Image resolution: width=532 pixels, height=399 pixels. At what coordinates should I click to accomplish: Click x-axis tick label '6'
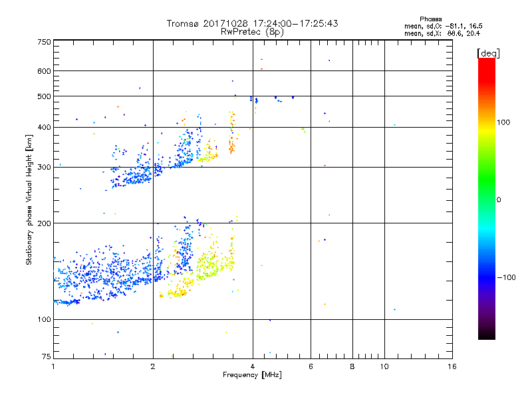click(x=311, y=366)
